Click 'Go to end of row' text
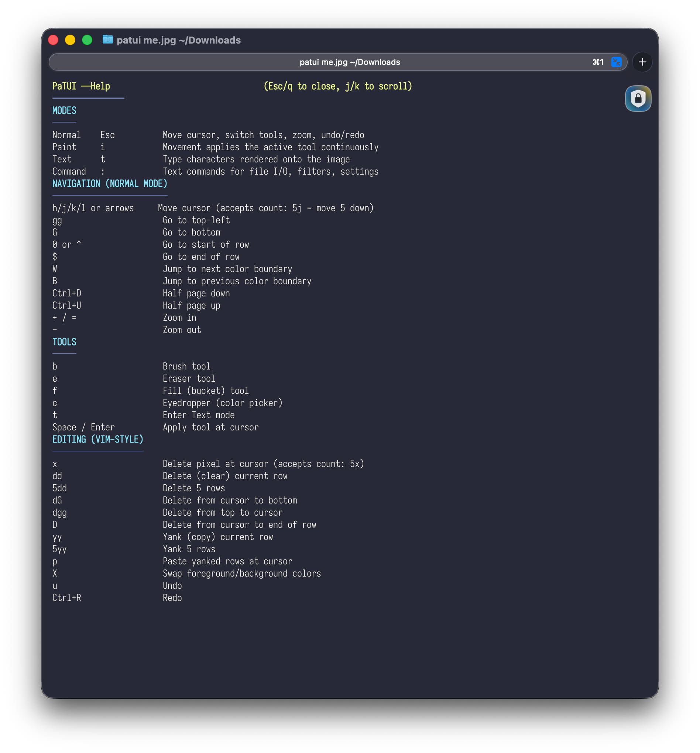Image resolution: width=700 pixels, height=753 pixels. 201,257
